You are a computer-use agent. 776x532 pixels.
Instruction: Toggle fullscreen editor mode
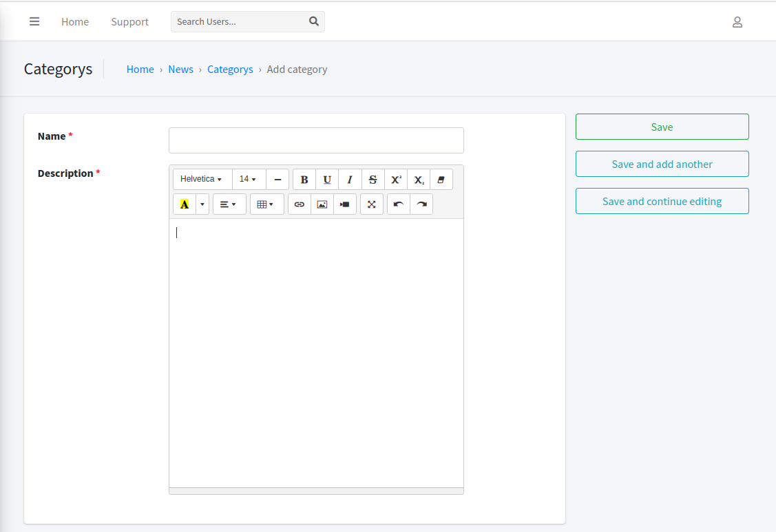[x=372, y=204]
